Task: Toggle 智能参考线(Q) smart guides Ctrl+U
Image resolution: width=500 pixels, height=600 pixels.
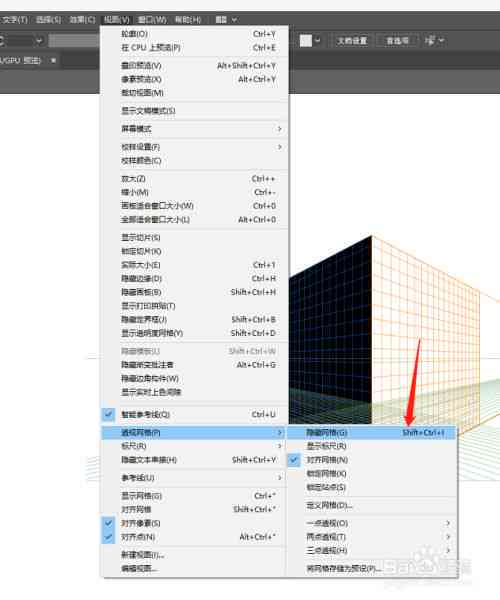Action: (194, 414)
